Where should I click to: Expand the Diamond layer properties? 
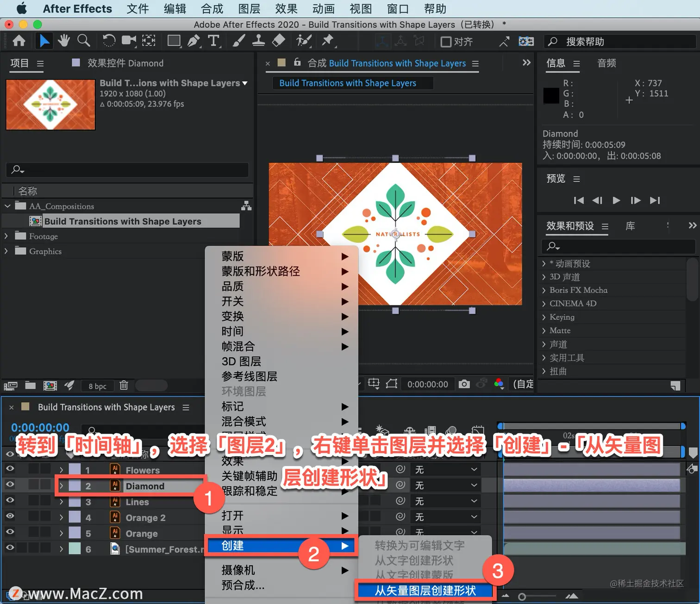(x=61, y=486)
